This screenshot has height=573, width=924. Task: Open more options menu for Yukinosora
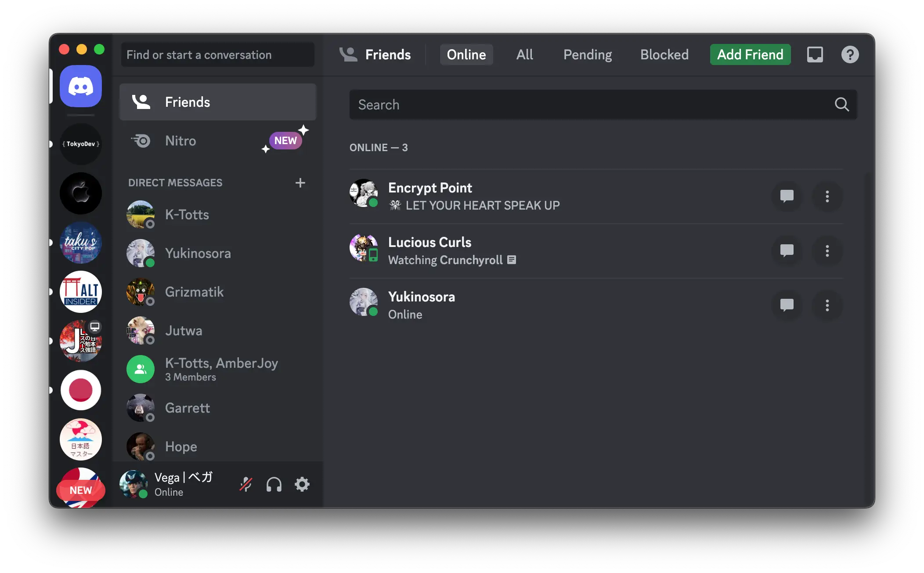[827, 305]
